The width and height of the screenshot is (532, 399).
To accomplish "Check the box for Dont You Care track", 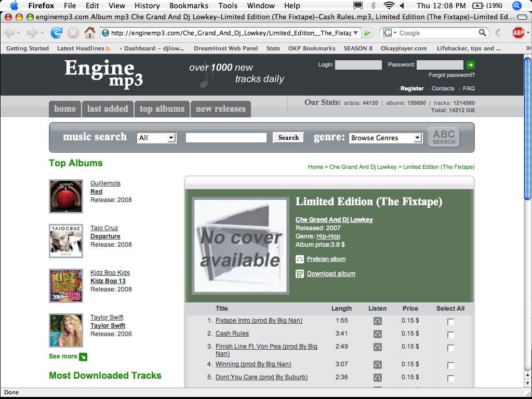I will point(450,378).
